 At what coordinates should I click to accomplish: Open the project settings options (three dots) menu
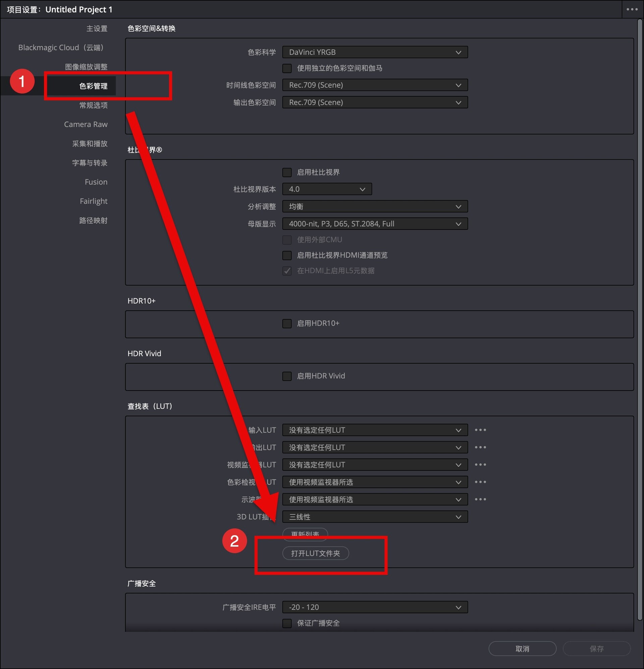coord(632,9)
